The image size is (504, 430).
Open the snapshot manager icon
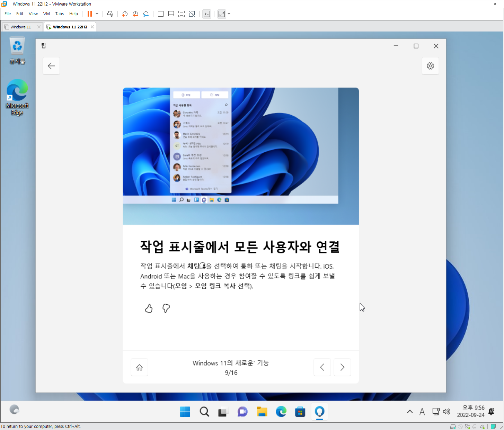[146, 14]
